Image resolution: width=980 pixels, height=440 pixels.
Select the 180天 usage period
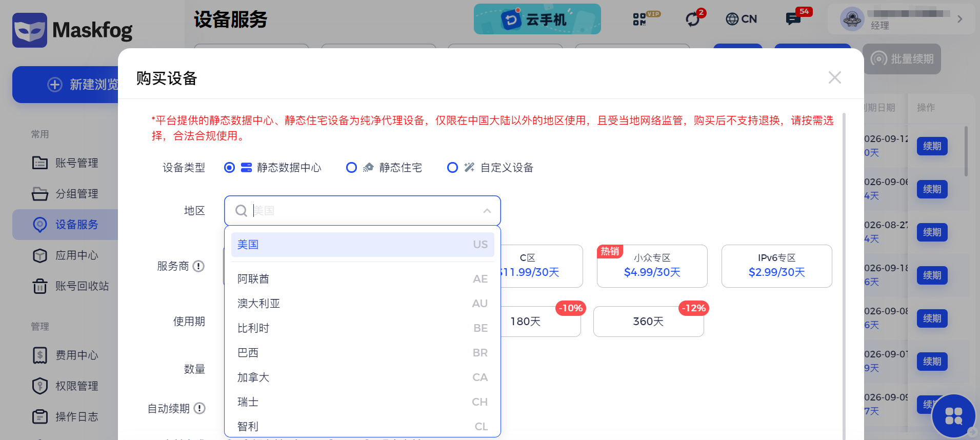coord(541,322)
